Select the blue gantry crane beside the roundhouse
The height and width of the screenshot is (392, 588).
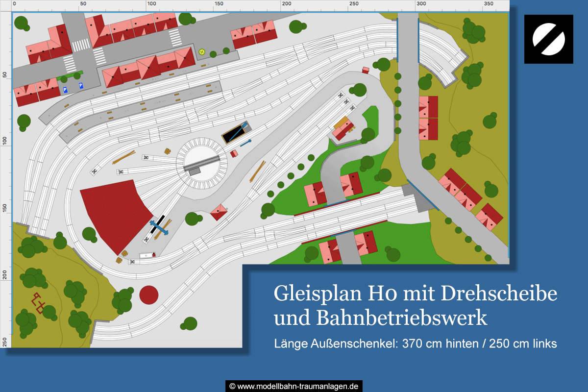point(159,227)
